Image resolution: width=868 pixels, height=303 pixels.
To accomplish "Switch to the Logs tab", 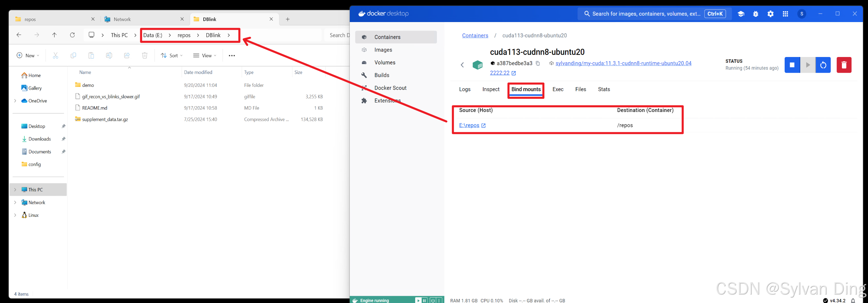I will coord(465,90).
